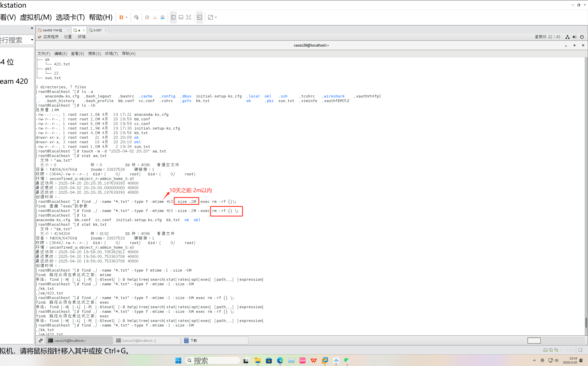The width and height of the screenshot is (588, 366).
Task: Toggle the thumbnail bar view button
Action: (181, 17)
